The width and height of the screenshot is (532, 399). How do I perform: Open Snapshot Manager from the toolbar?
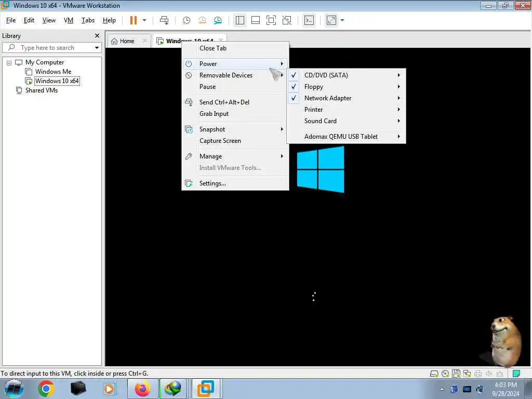(x=218, y=20)
